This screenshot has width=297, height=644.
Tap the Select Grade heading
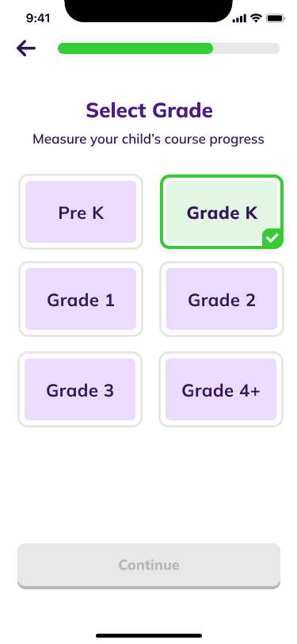click(x=149, y=111)
